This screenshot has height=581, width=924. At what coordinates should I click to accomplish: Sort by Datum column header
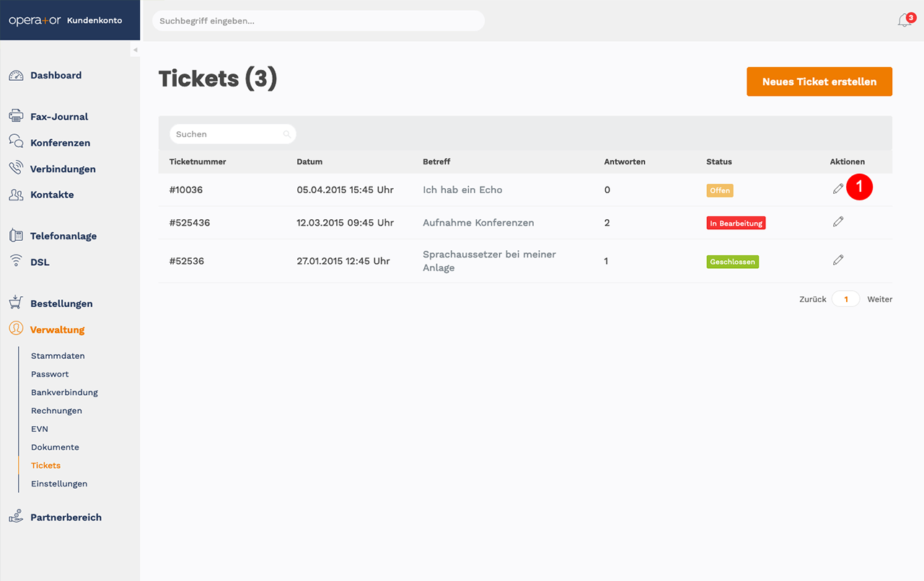[x=309, y=161]
